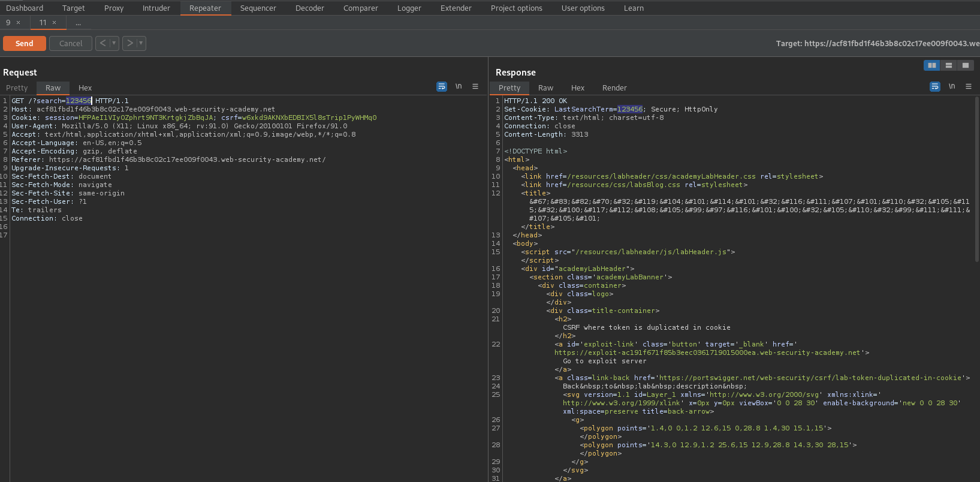Switch Response view to Hex
Image resolution: width=980 pixels, height=482 pixels.
(578, 88)
